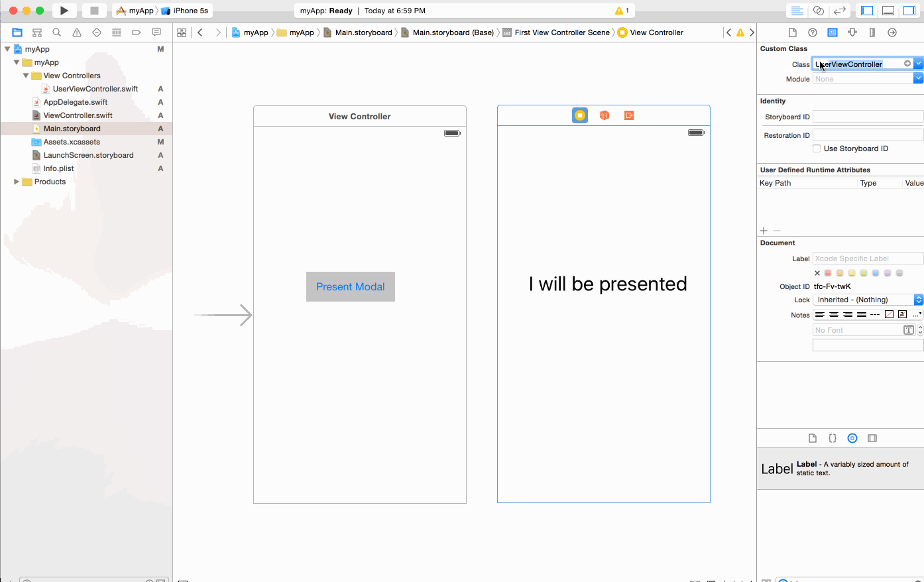924x582 pixels.
Task: Switch to the Assistant editor
Action: [x=819, y=11]
